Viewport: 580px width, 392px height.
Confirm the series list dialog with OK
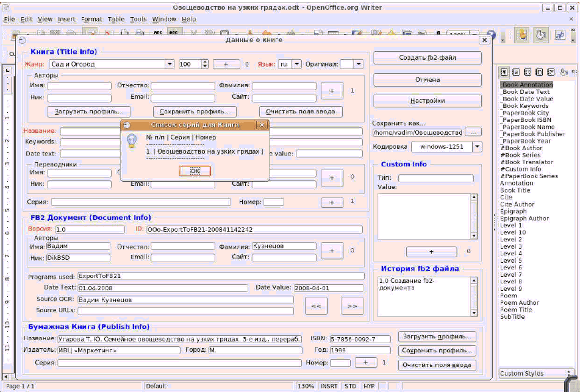(195, 171)
